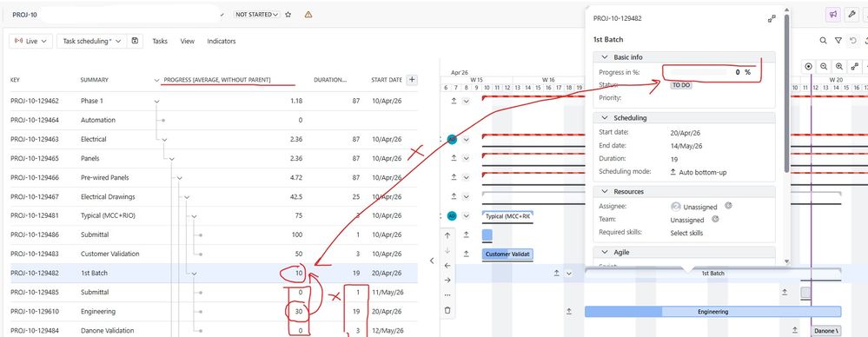Image resolution: width=868 pixels, height=337 pixels.
Task: Collapse the Pre-wired Panels tree row
Action: click(x=179, y=178)
